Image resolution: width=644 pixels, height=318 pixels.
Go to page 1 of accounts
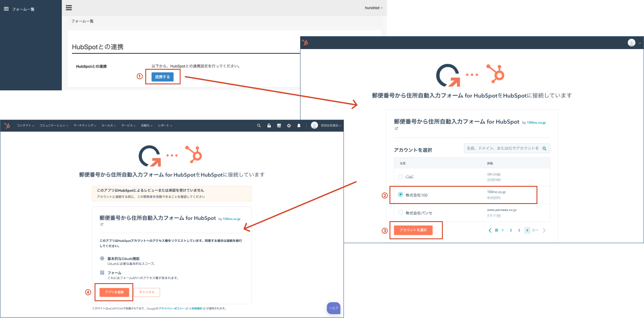[503, 231]
